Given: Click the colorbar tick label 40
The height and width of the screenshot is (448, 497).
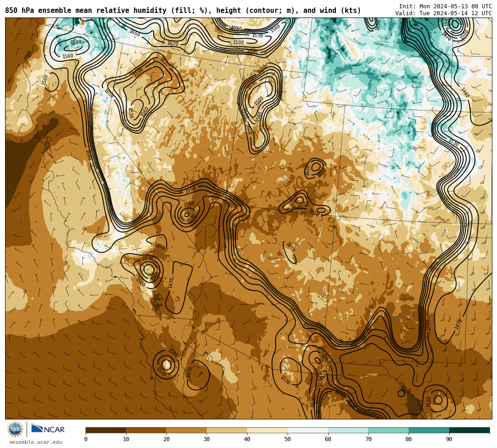Looking at the screenshot, I should click(247, 439).
